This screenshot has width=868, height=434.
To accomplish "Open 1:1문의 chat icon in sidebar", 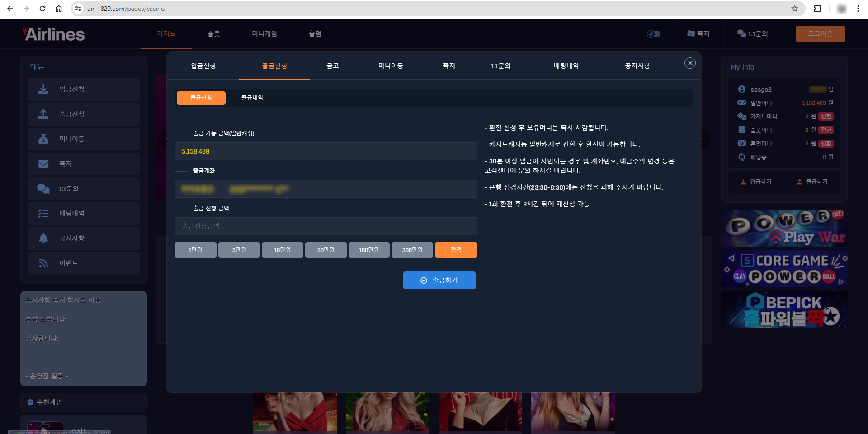I will click(43, 189).
